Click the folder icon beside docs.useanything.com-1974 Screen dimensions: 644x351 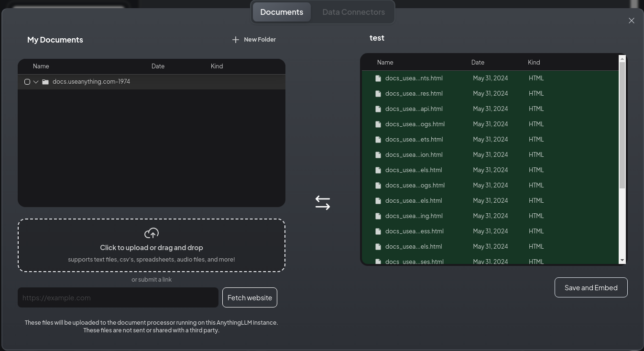pyautogui.click(x=45, y=82)
